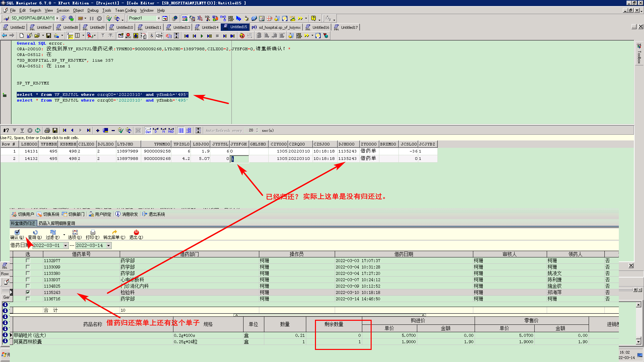Open the Session menu
644x362 pixels.
pyautogui.click(x=63, y=10)
